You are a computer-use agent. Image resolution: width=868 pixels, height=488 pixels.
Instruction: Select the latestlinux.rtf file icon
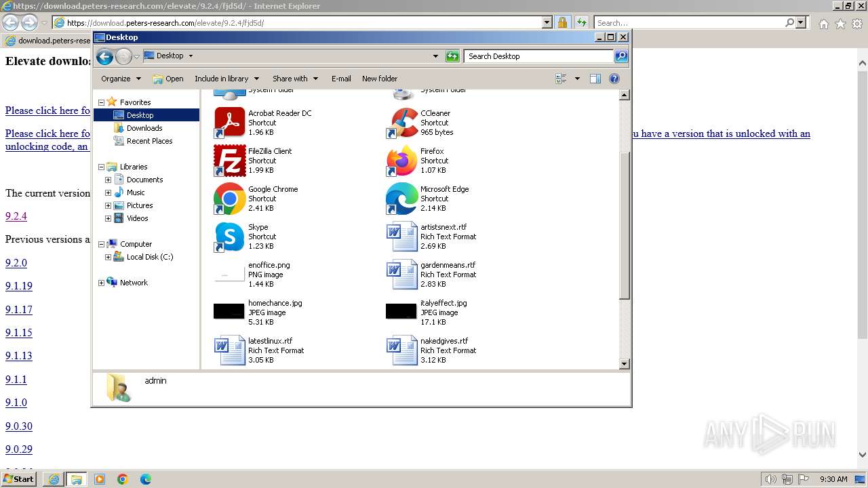click(229, 350)
